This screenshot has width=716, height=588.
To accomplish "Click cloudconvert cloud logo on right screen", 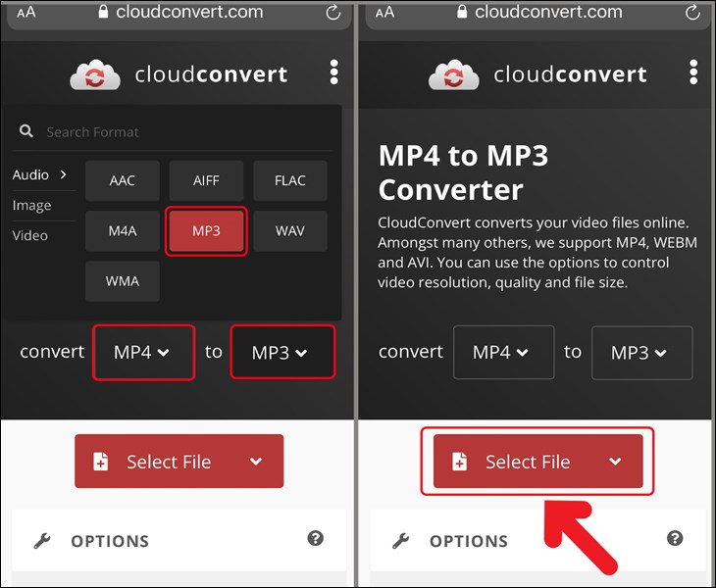I will (x=453, y=75).
